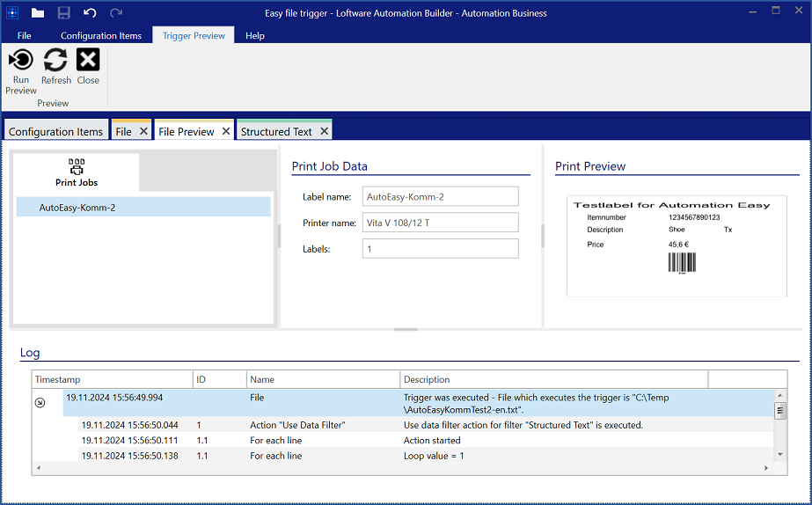The width and height of the screenshot is (812, 505).
Task: Switch to Configuration Items ribbon tab
Action: coord(100,36)
